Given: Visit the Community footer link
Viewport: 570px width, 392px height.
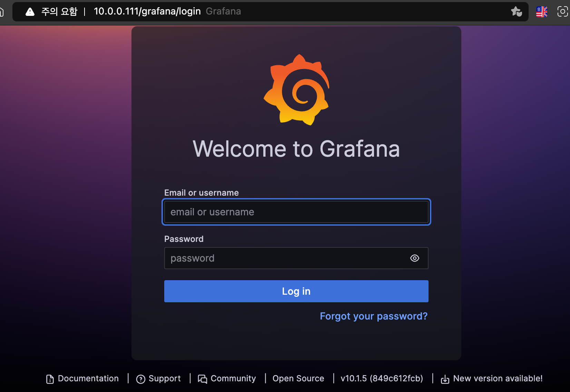Looking at the screenshot, I should coord(227,379).
